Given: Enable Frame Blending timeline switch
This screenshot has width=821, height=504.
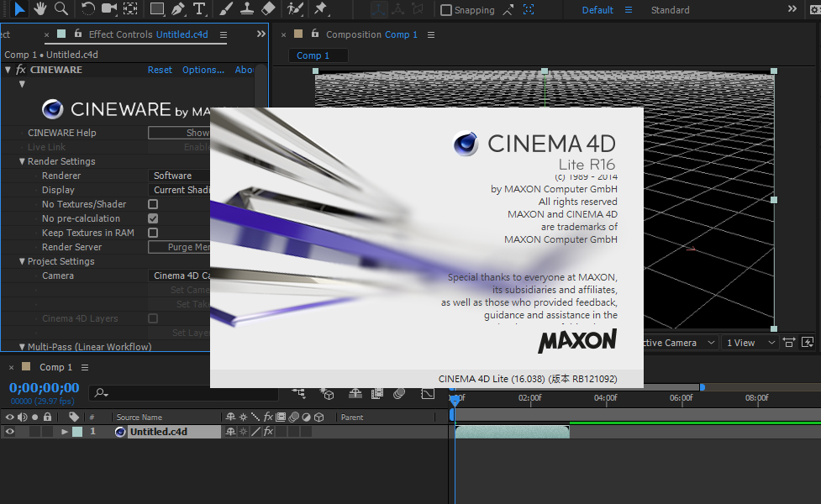Looking at the screenshot, I should point(377,394).
